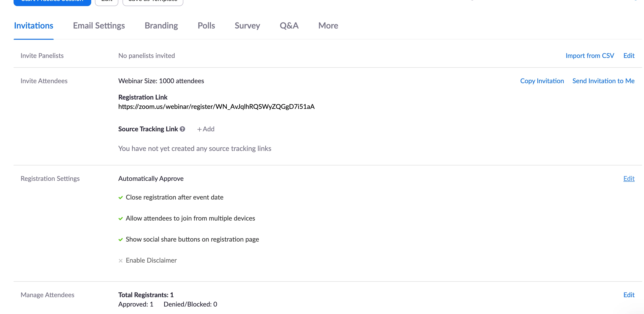The height and width of the screenshot is (314, 644).
Task: Click Import from CSV link
Action: pos(590,55)
